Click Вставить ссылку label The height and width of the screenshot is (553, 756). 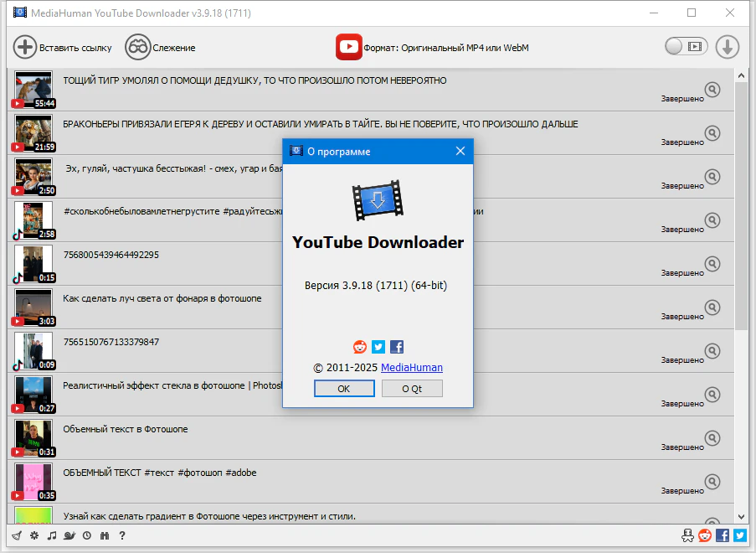click(75, 48)
